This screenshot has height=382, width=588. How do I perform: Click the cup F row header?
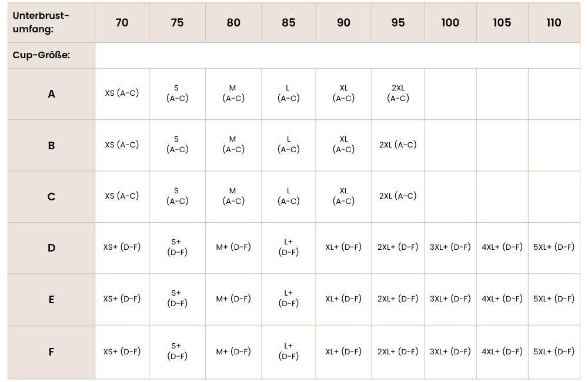click(51, 352)
